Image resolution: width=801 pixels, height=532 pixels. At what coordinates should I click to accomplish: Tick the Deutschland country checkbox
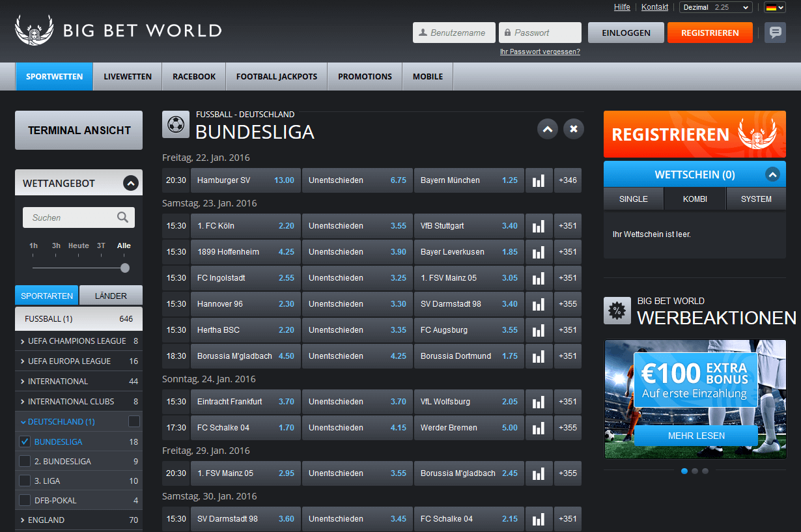coord(133,421)
